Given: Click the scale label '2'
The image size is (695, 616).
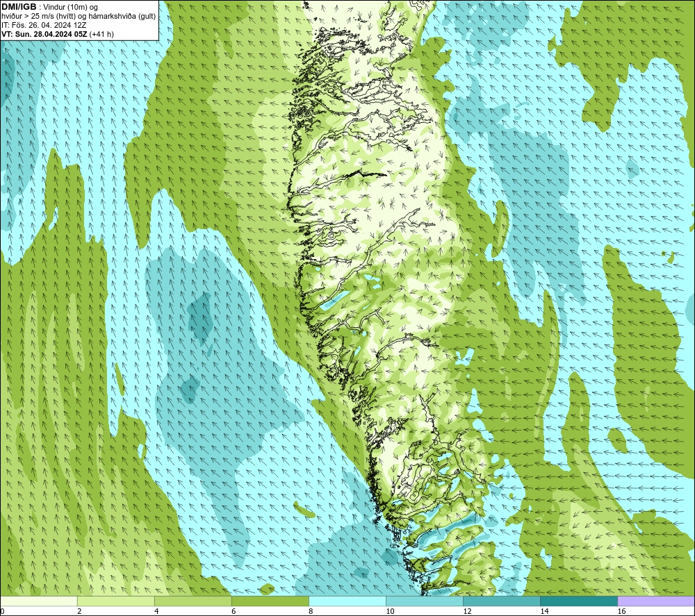Looking at the screenshot, I should tap(79, 612).
